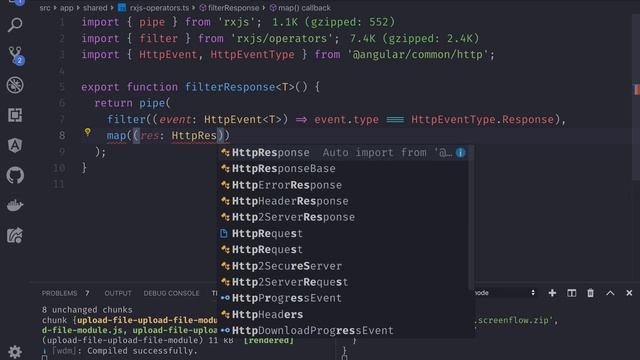Select Http2SecureServer suggestion
This screenshot has height=360, width=640.
point(342,266)
